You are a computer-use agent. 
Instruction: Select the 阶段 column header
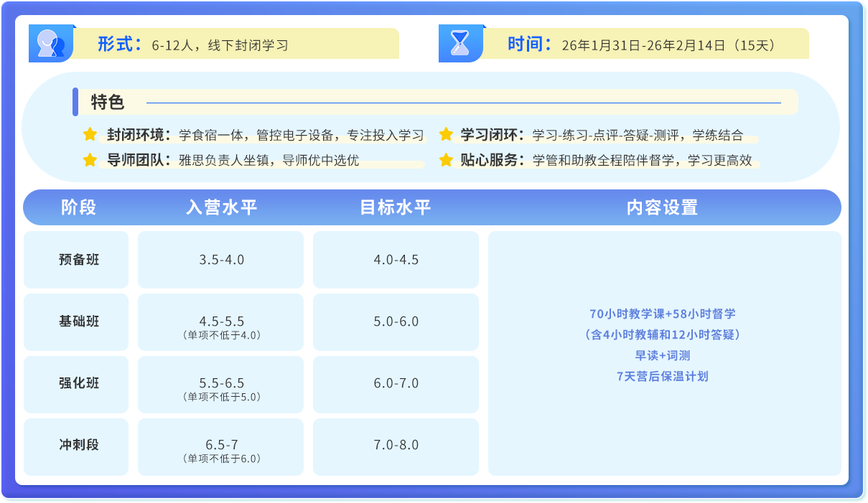coord(78,207)
